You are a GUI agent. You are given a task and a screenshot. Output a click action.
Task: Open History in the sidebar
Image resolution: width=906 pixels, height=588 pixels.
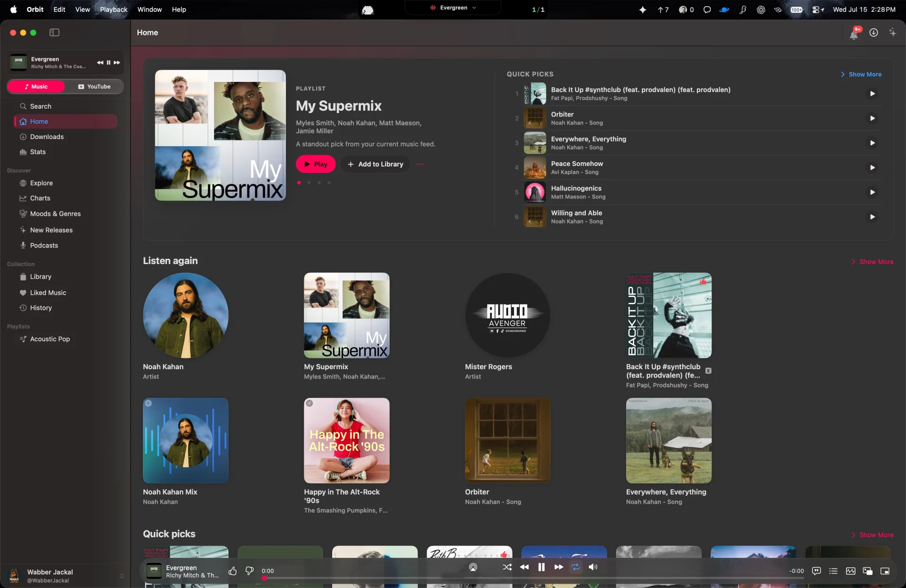pos(66,308)
